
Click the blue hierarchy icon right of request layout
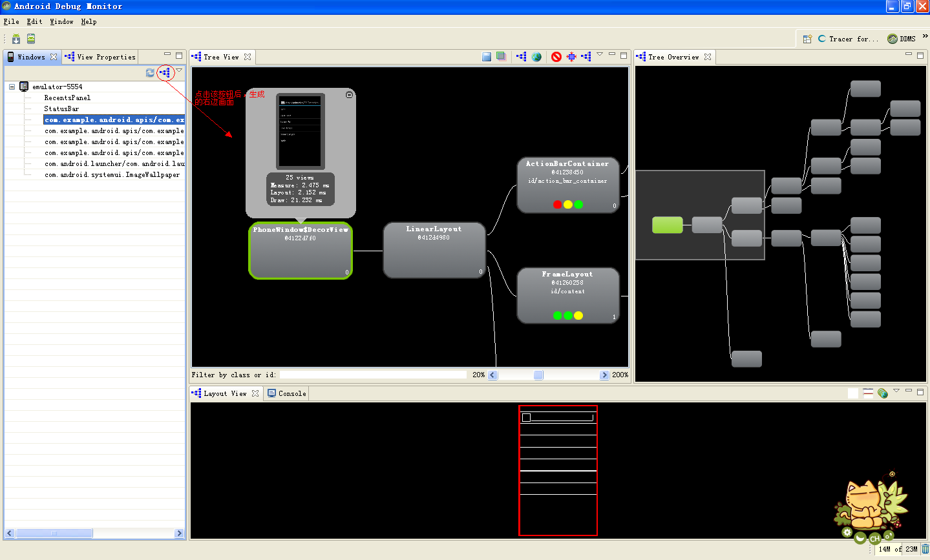pyautogui.click(x=586, y=57)
